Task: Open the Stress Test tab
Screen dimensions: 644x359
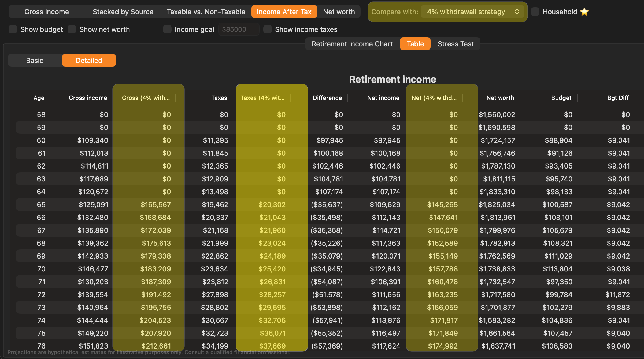Action: point(456,44)
